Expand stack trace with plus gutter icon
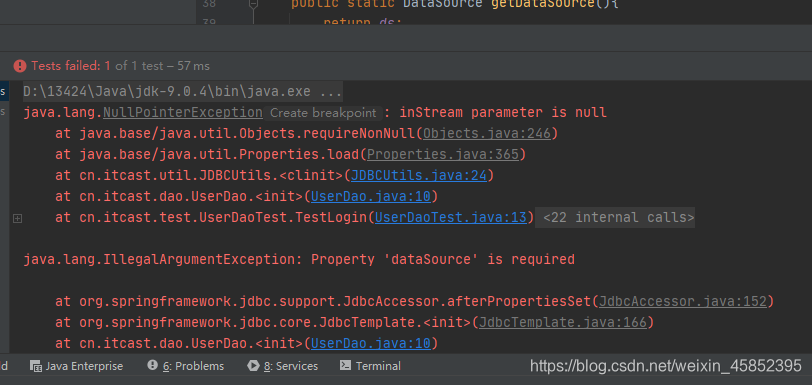Image resolution: width=812 pixels, height=385 pixels. click(x=17, y=219)
